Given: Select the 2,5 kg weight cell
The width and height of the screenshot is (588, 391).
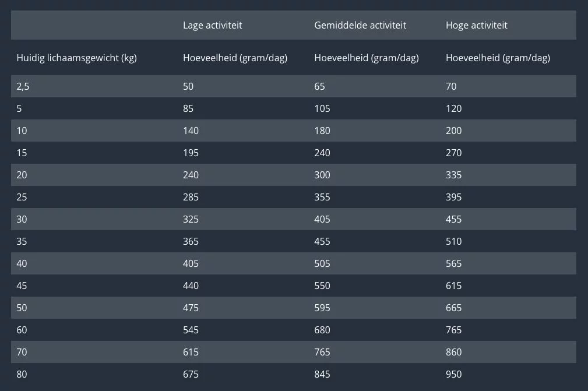Looking at the screenshot, I should [23, 86].
